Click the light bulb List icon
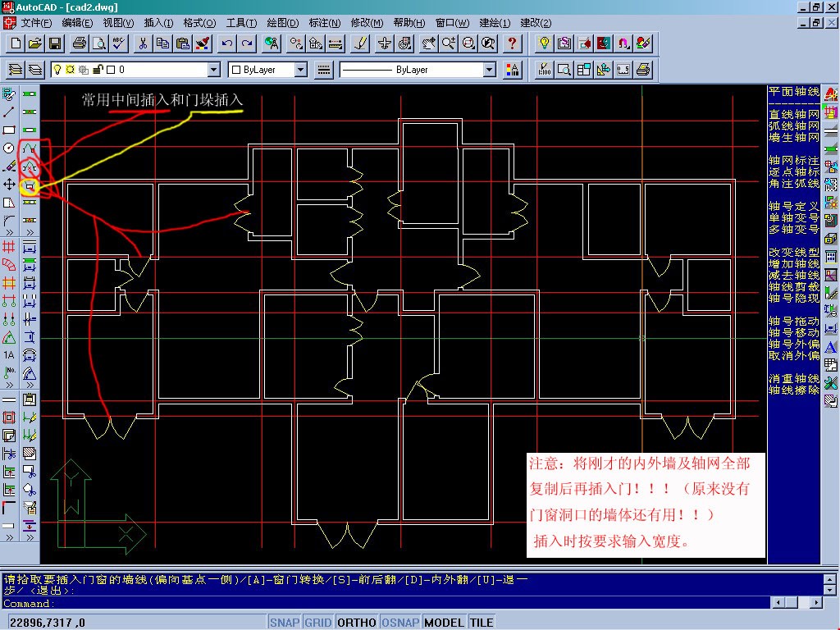Screen dimensions: 840x630 (545, 43)
